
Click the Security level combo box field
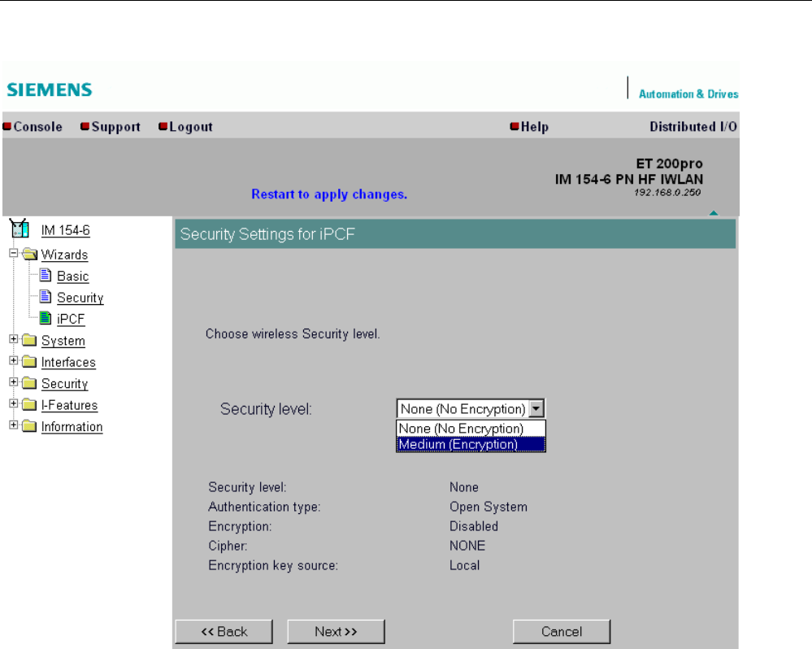click(x=471, y=408)
